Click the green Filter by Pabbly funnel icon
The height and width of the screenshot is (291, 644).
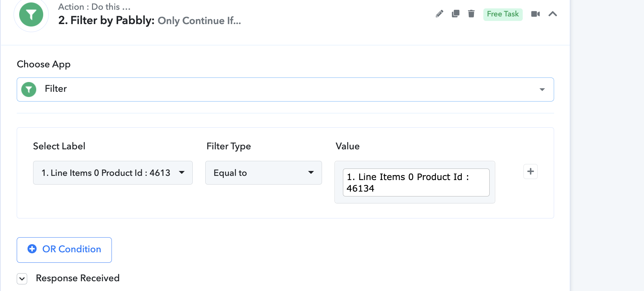(31, 15)
